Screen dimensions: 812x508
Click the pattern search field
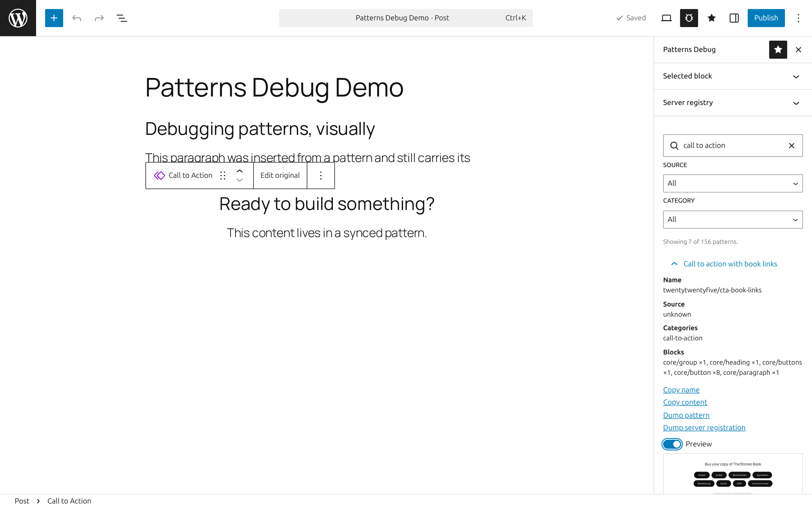(733, 145)
